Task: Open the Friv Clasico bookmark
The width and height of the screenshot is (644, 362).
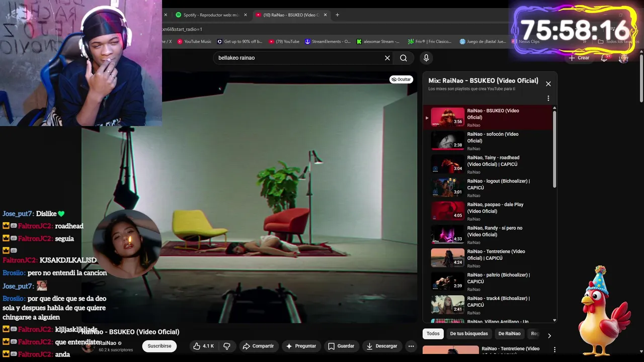Action: click(x=430, y=42)
